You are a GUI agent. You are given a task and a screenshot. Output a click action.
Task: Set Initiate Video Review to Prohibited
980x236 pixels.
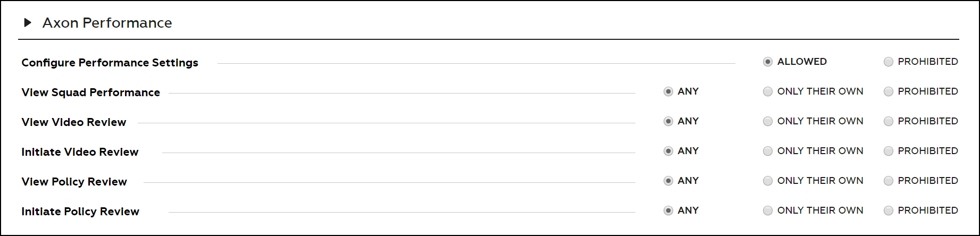coord(889,151)
